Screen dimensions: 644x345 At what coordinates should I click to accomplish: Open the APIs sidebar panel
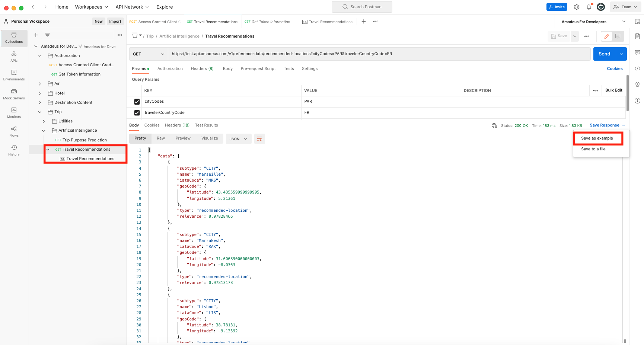click(14, 57)
